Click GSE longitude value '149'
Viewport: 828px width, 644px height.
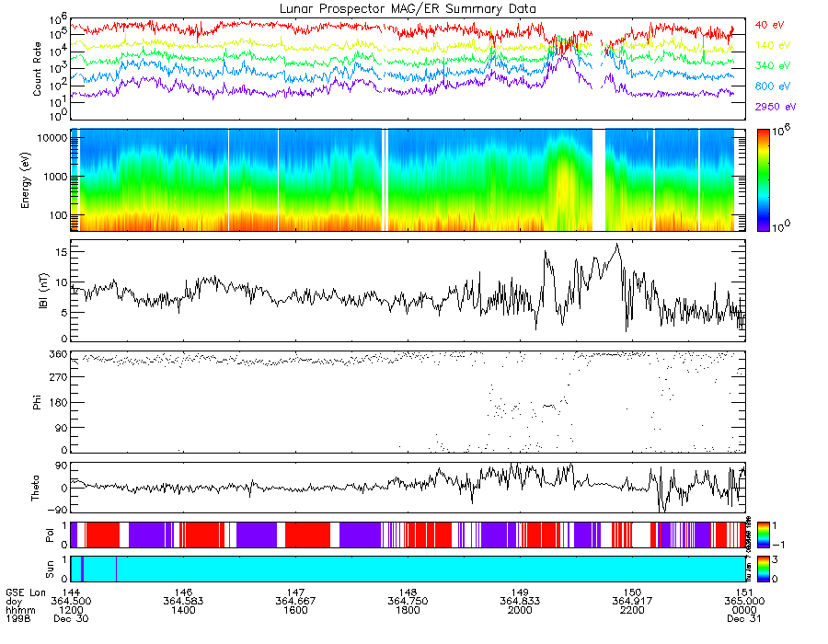click(x=520, y=592)
